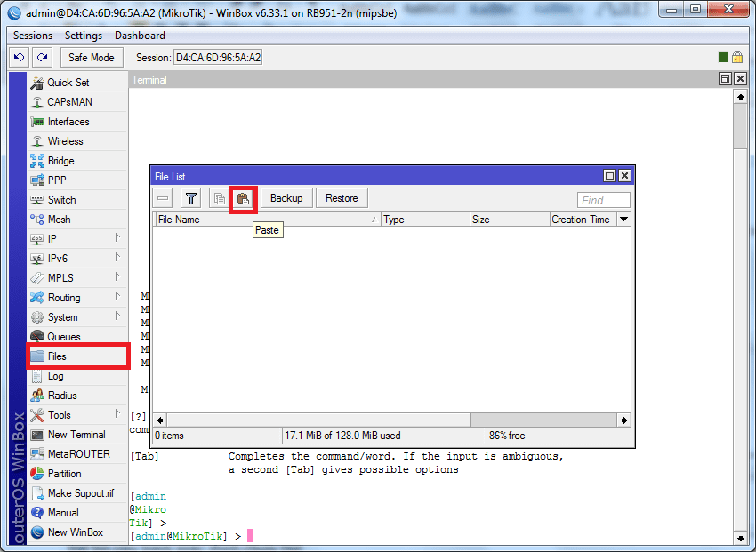756x552 pixels.
Task: Open the column selector dropdown in File List
Action: click(623, 220)
